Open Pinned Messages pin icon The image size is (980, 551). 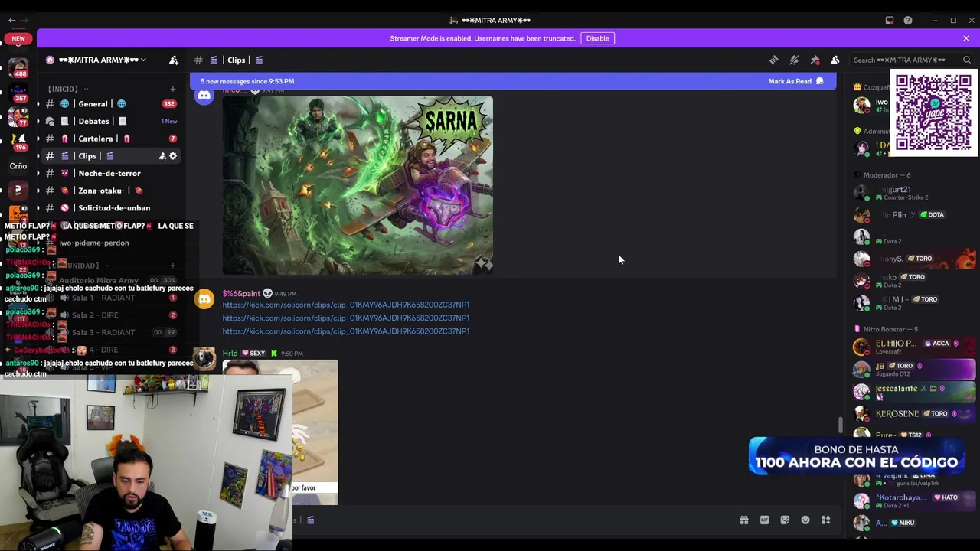(815, 60)
